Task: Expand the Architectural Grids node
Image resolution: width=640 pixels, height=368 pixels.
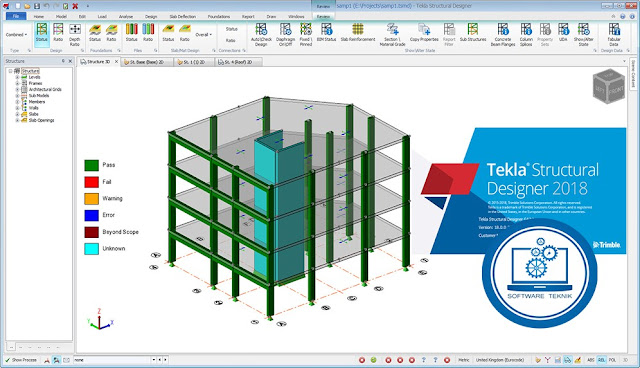Action: click(x=17, y=89)
